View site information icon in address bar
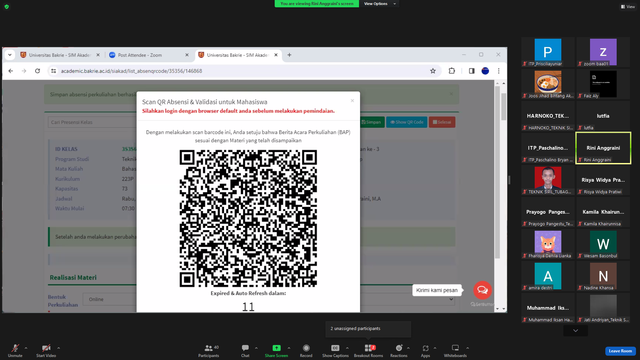 tap(53, 71)
